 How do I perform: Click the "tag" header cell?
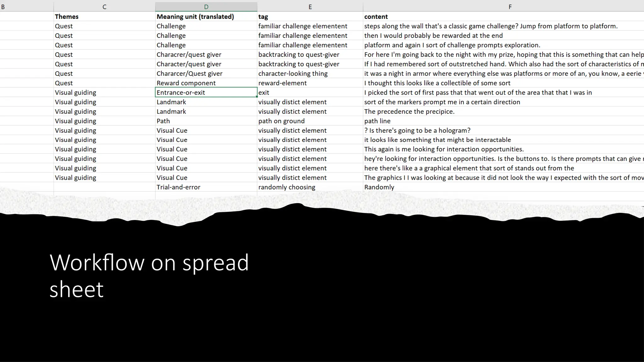pyautogui.click(x=310, y=17)
